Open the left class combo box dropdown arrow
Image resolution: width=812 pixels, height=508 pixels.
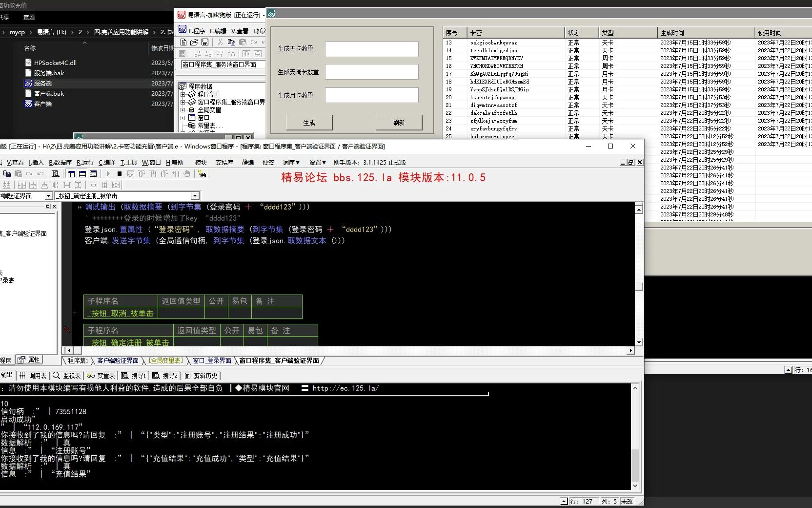[48, 196]
